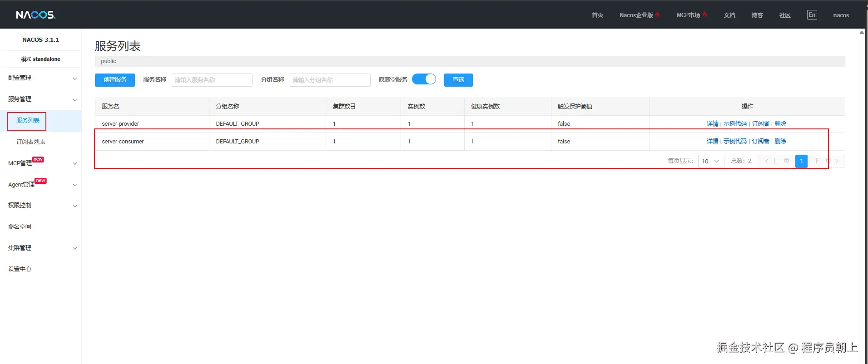Select page 1 in pagination
Viewport: 868px width, 364px height.
[x=801, y=161]
